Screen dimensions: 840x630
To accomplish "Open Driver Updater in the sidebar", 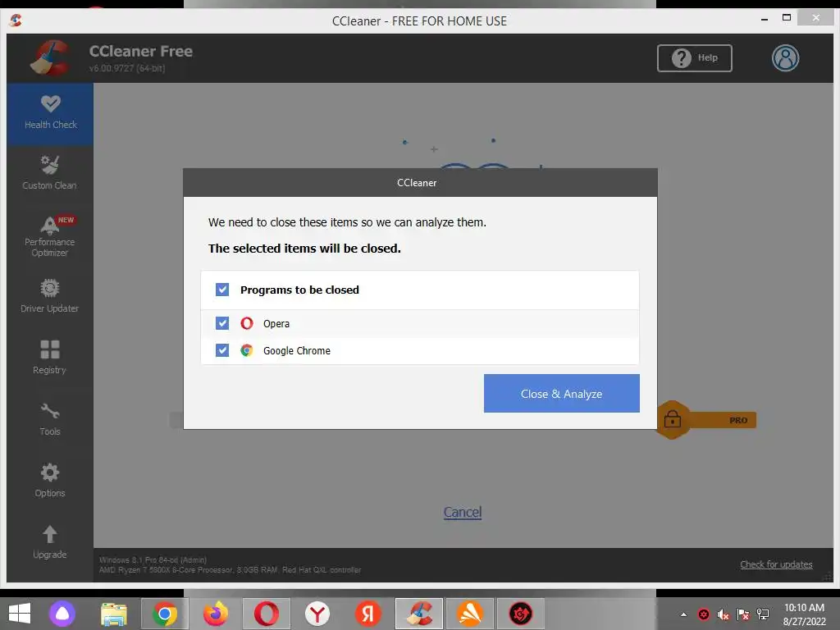I will pos(50,296).
